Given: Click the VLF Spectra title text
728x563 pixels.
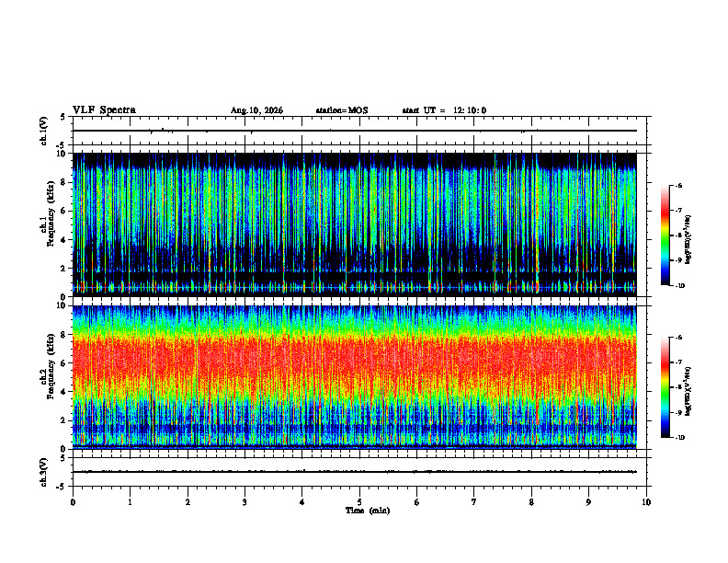Looking at the screenshot, I should coord(104,110).
